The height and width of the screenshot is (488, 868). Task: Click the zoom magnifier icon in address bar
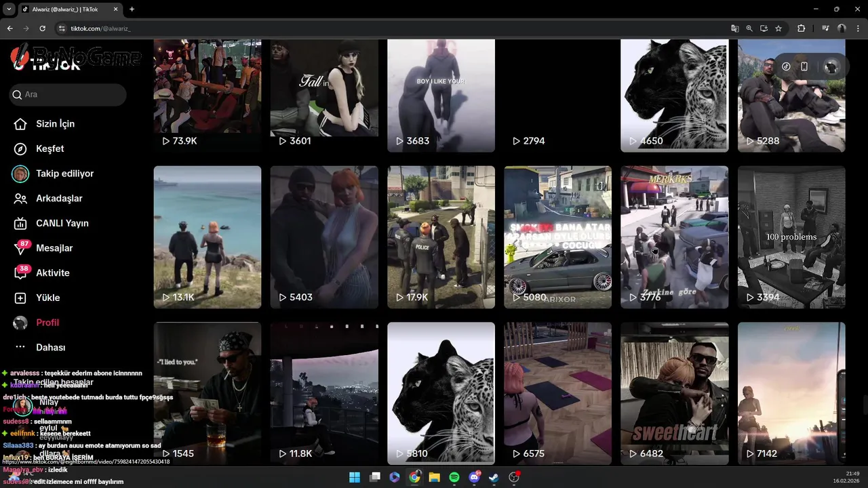click(x=749, y=28)
